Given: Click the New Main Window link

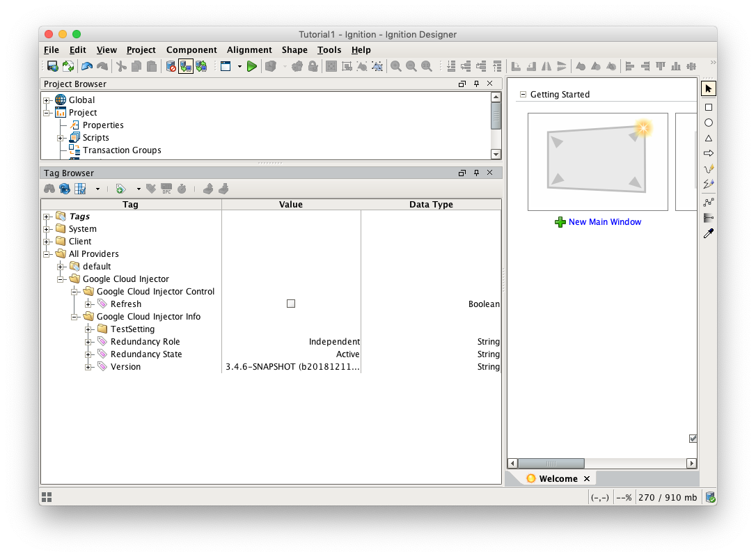Looking at the screenshot, I should coord(604,222).
